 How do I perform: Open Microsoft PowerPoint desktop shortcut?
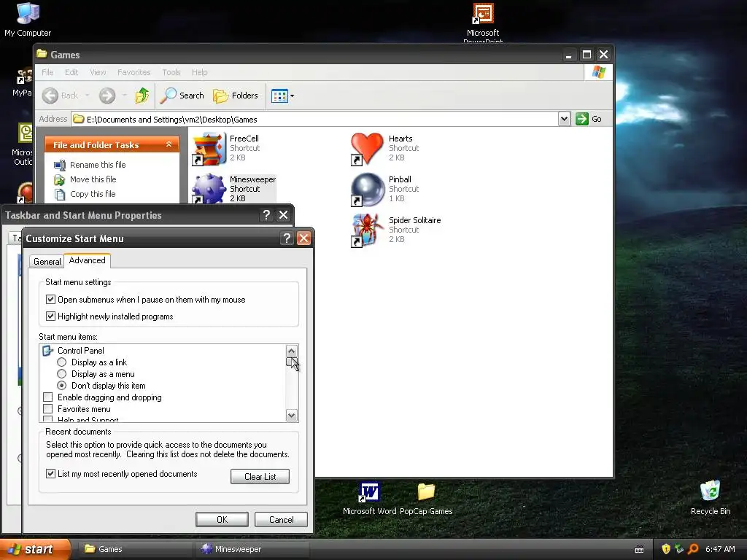coord(483,23)
